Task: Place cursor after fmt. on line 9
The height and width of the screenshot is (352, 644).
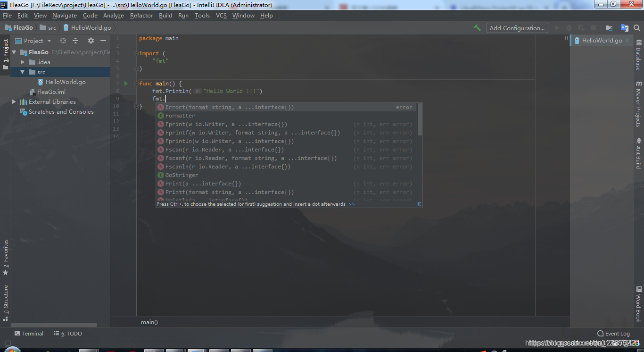Action: 165,99
